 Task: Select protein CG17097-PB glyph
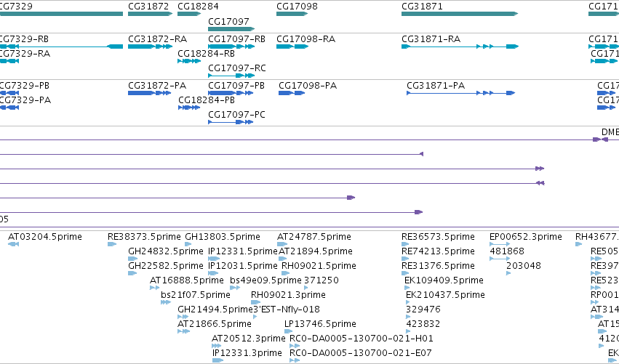231,93
